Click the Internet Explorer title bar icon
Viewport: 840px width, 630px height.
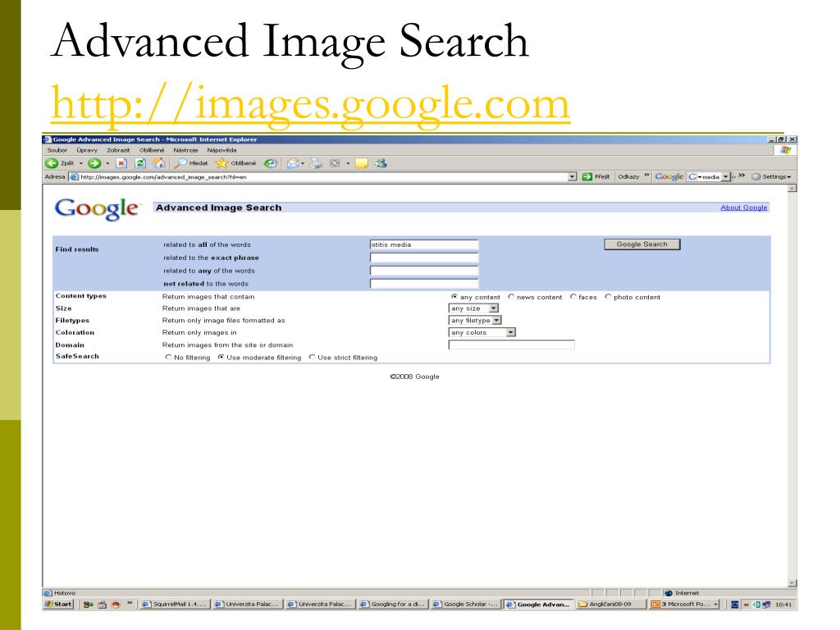[47, 139]
